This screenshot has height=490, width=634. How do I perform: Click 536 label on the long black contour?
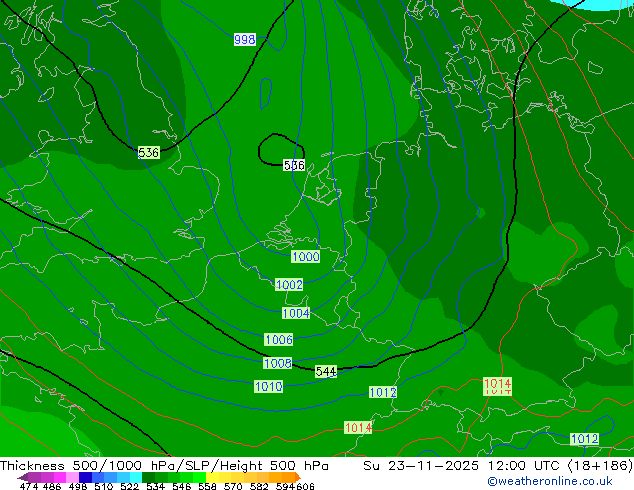pos(149,152)
